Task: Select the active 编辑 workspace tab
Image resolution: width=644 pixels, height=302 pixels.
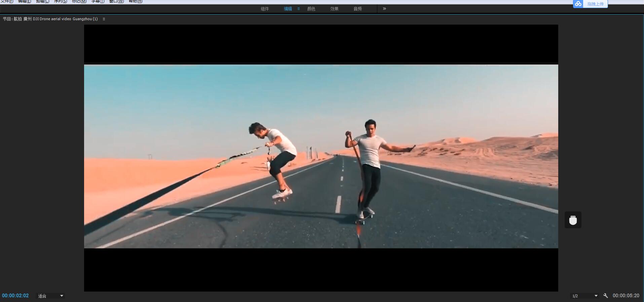Action: (x=288, y=9)
